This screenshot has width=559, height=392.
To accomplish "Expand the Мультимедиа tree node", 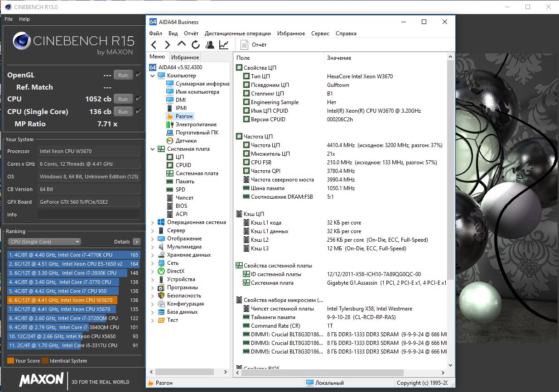I will 153,247.
